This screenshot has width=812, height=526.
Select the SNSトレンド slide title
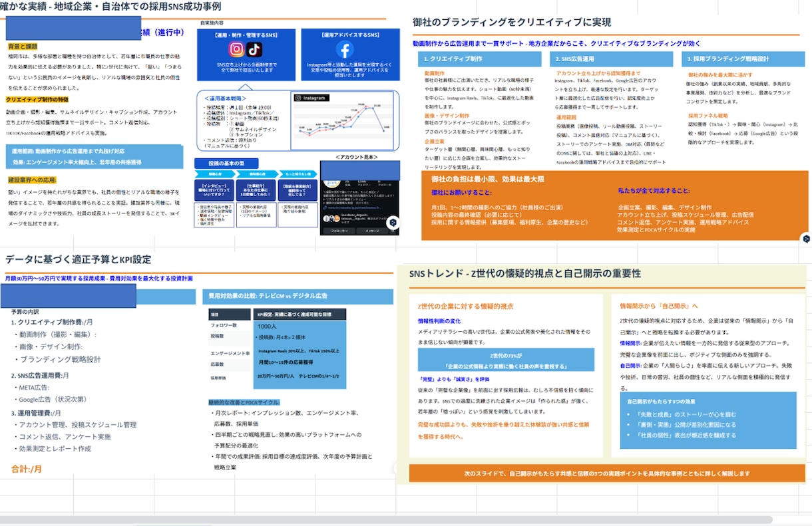click(x=525, y=273)
